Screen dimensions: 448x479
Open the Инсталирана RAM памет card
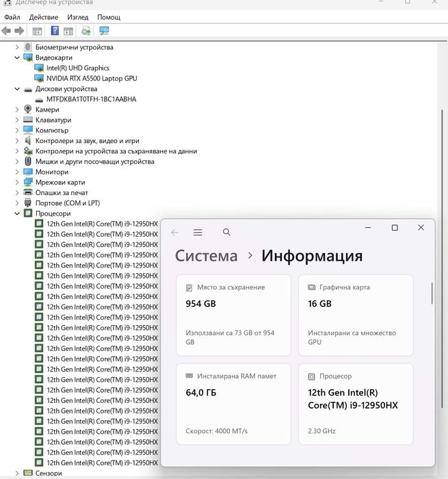click(x=234, y=404)
